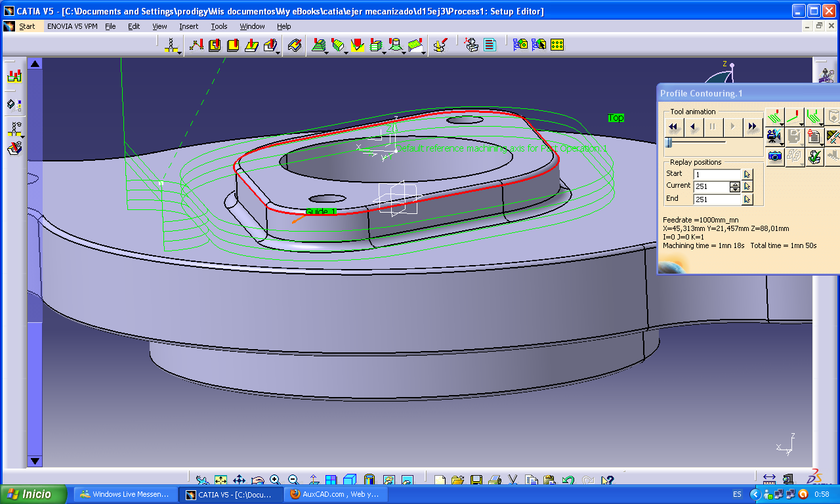The width and height of the screenshot is (840, 504).
Task: Click the tree scroll-up arrow
Action: [35, 64]
